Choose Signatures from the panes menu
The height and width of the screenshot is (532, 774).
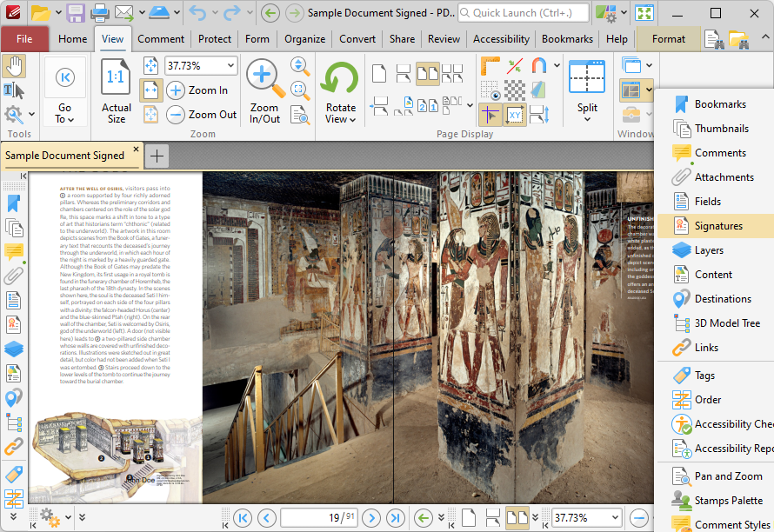point(716,226)
